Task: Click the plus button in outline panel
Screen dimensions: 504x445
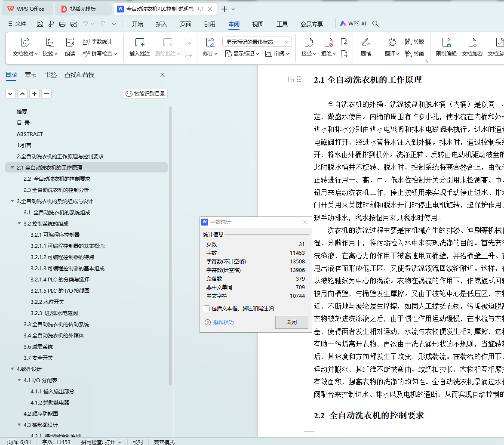Action: pos(34,94)
